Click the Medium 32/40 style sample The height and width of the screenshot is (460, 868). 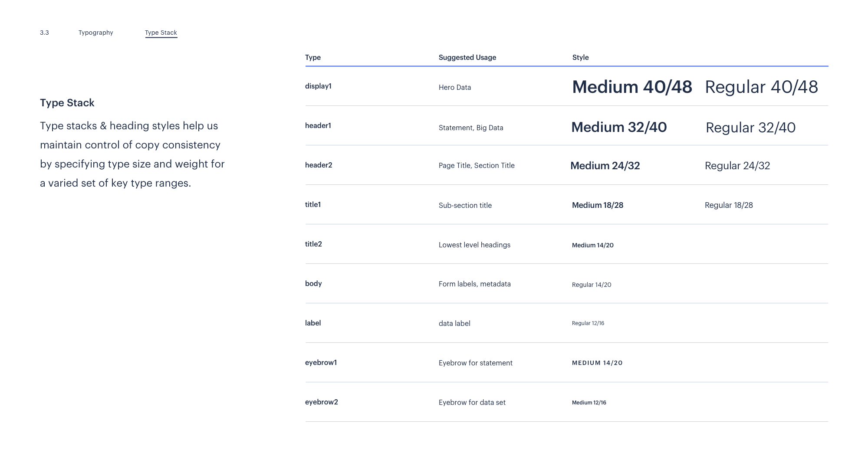[619, 127]
